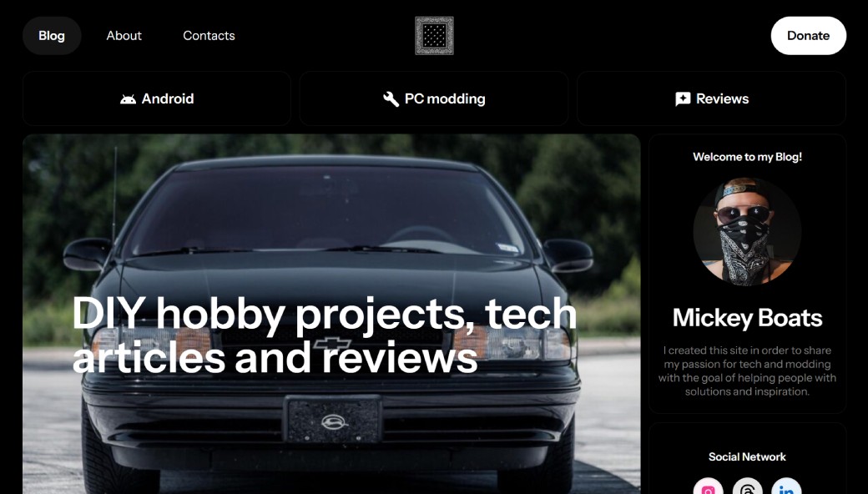Click the wrench icon beside PC modding
The width and height of the screenshot is (868, 494).
pyautogui.click(x=391, y=99)
